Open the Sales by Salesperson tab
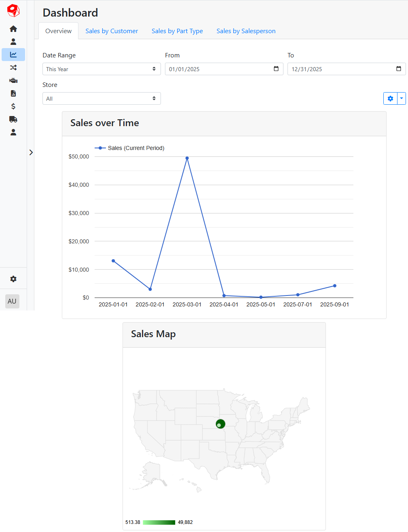Viewport: 408px width, 532px height. click(x=245, y=31)
